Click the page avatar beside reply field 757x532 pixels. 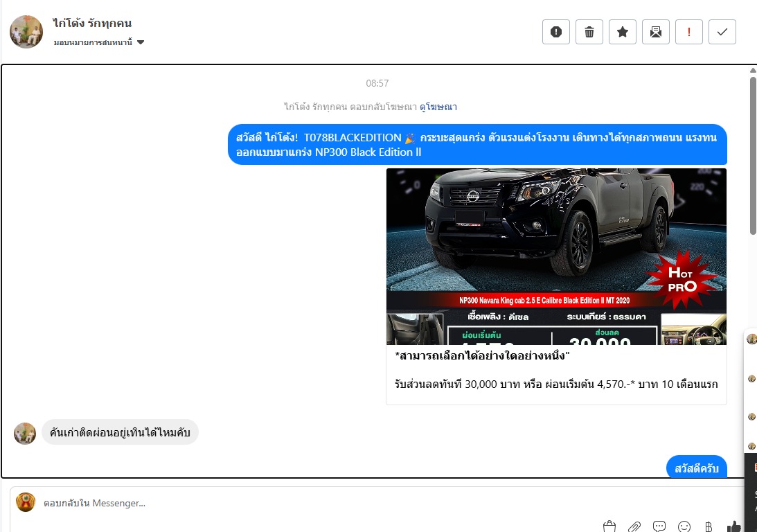26,502
